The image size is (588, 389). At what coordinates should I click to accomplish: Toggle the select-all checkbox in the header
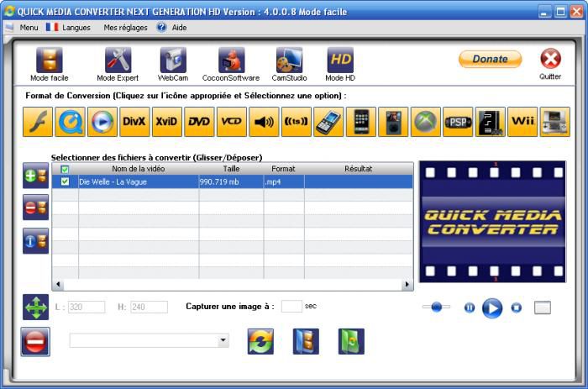pyautogui.click(x=66, y=169)
